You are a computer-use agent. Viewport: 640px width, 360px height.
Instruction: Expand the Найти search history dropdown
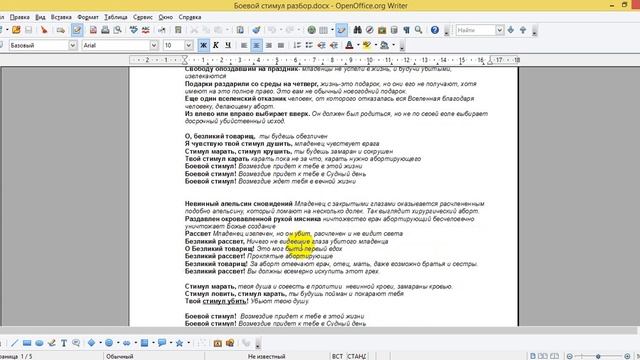499,30
